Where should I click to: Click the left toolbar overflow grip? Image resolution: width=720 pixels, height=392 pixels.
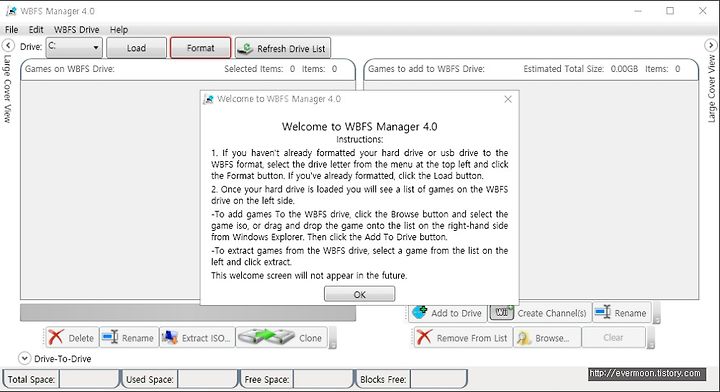332,338
